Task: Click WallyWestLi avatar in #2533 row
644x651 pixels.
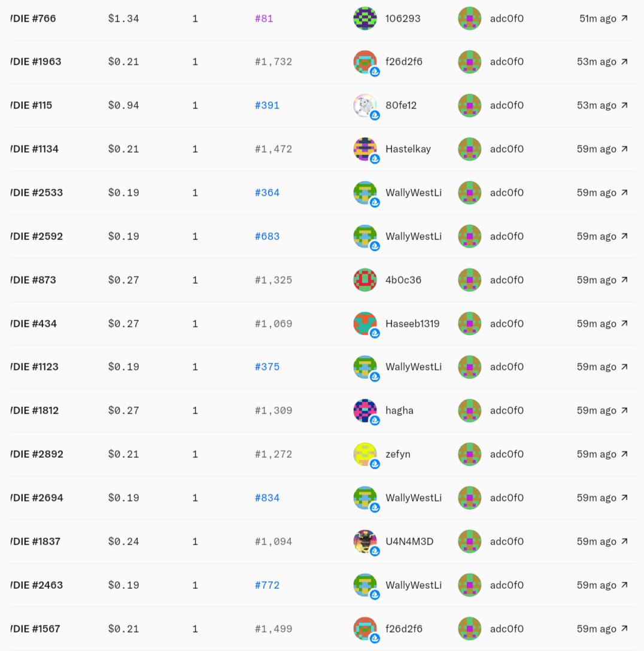Action: (x=365, y=193)
